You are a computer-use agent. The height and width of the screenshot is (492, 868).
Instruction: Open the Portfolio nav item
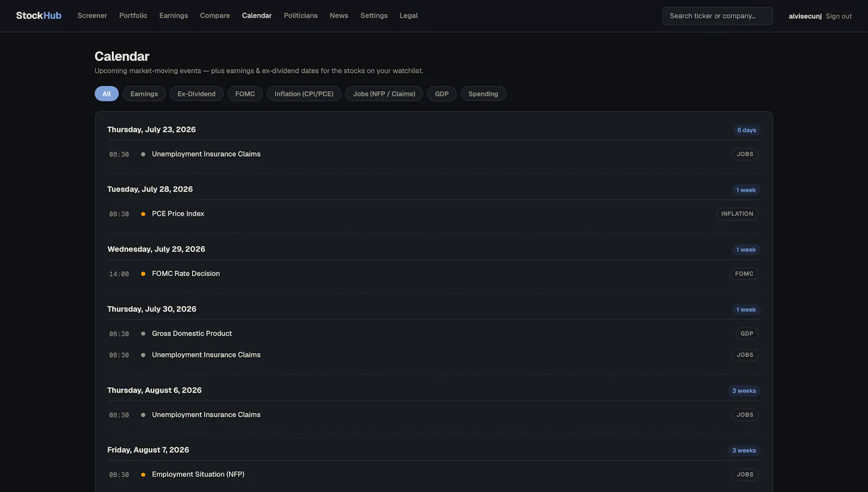(x=133, y=16)
